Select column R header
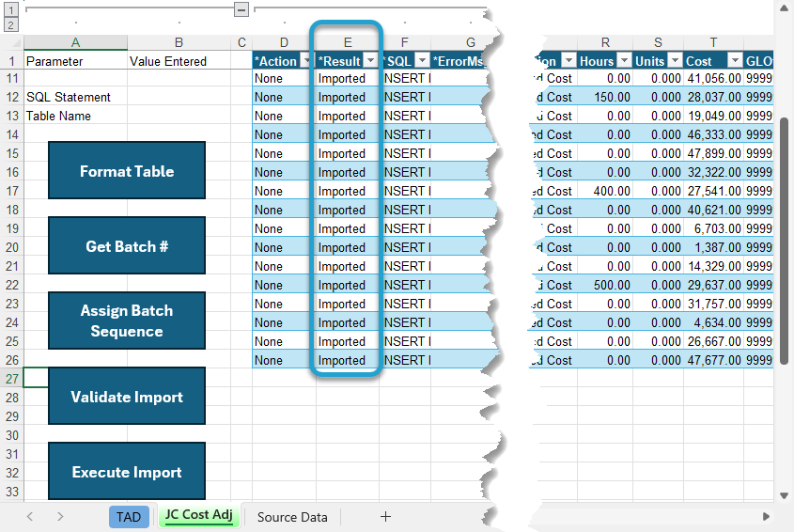 click(605, 42)
